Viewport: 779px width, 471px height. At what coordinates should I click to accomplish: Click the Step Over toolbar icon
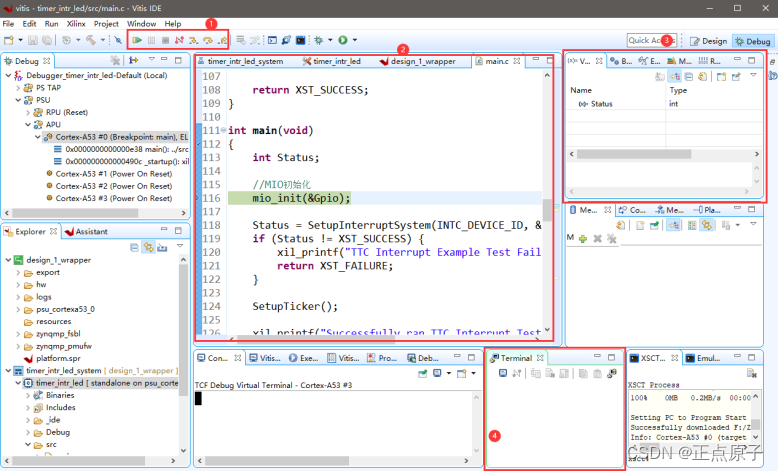[x=208, y=41]
